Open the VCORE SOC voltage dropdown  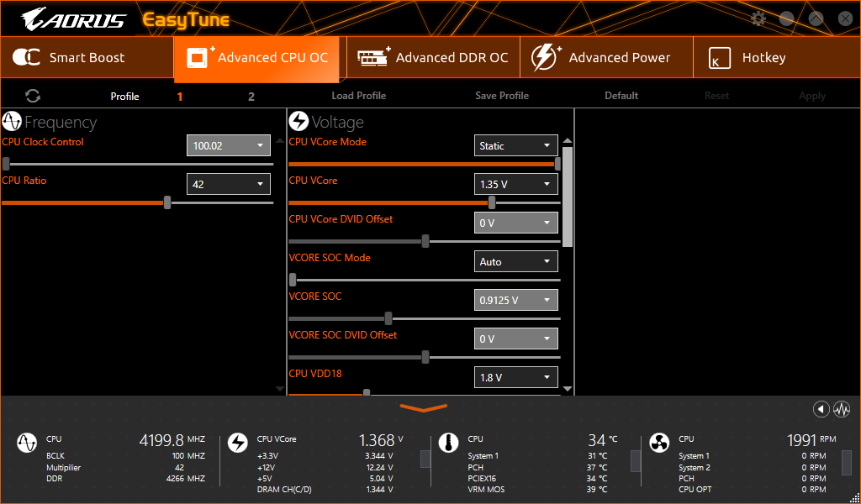[x=515, y=300]
